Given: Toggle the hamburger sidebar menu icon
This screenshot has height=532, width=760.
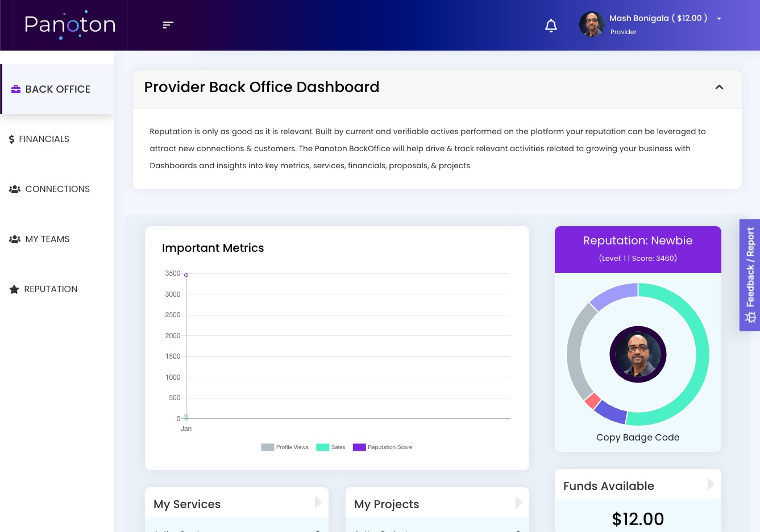Looking at the screenshot, I should coord(168,25).
